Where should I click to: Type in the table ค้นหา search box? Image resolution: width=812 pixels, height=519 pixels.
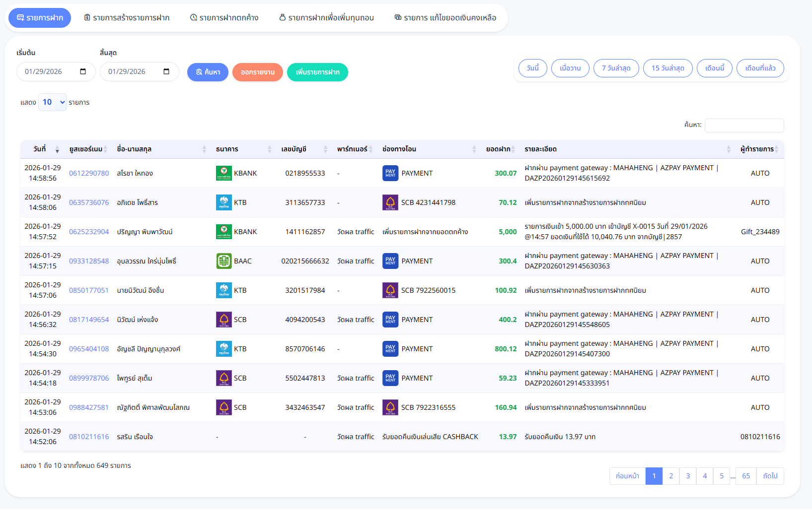click(744, 126)
